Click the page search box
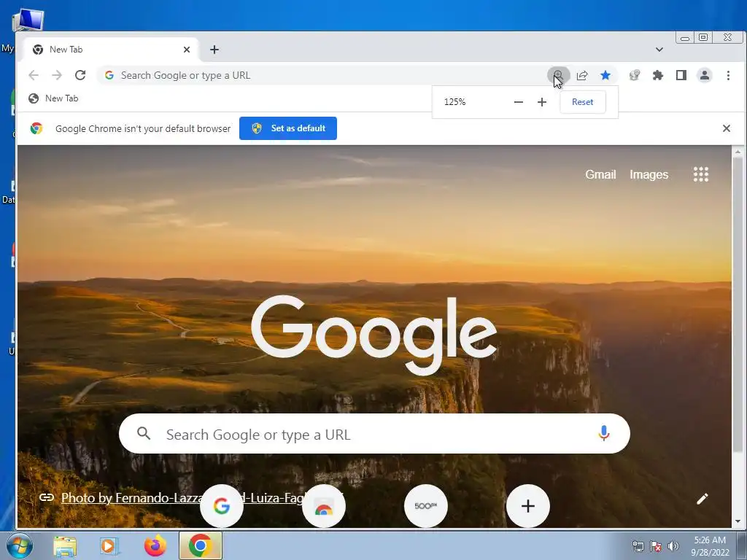 [x=374, y=434]
